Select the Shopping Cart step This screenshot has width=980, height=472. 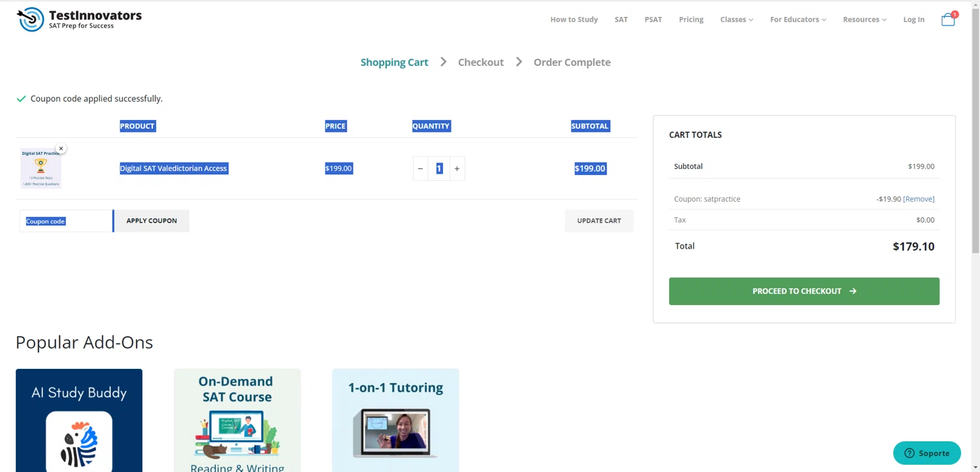(394, 62)
